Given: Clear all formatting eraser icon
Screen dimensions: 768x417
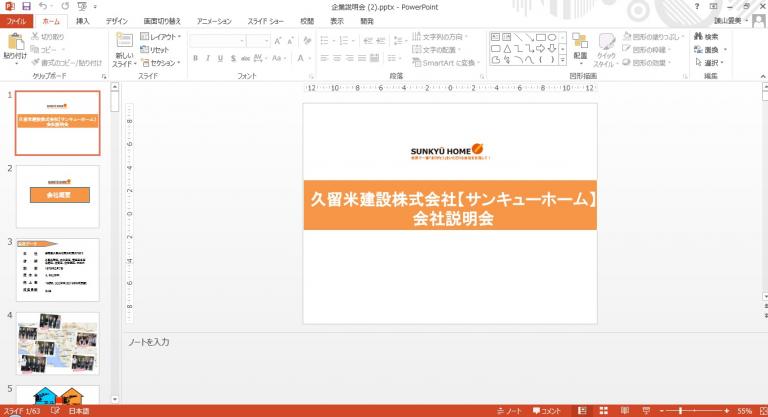Looking at the screenshot, I should pyautogui.click(x=307, y=41).
